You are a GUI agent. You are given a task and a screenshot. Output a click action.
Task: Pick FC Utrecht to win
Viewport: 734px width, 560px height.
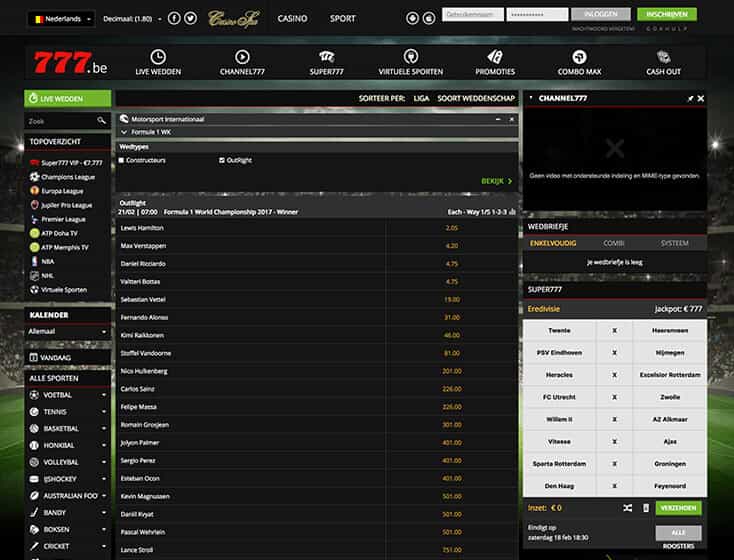559,397
